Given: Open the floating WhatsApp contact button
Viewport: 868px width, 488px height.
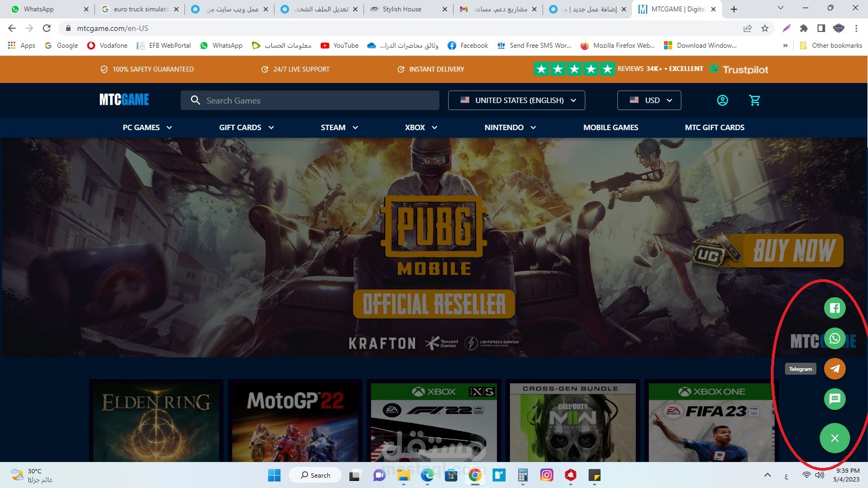Looking at the screenshot, I should 835,339.
